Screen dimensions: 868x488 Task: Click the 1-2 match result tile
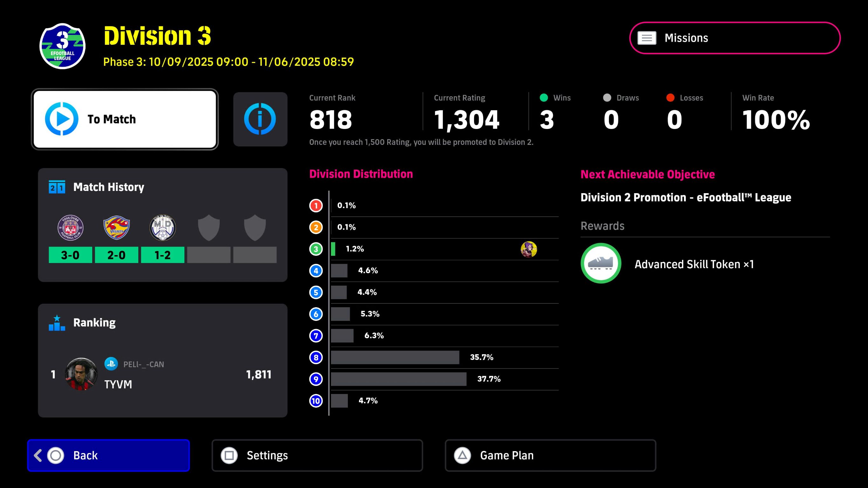162,255
